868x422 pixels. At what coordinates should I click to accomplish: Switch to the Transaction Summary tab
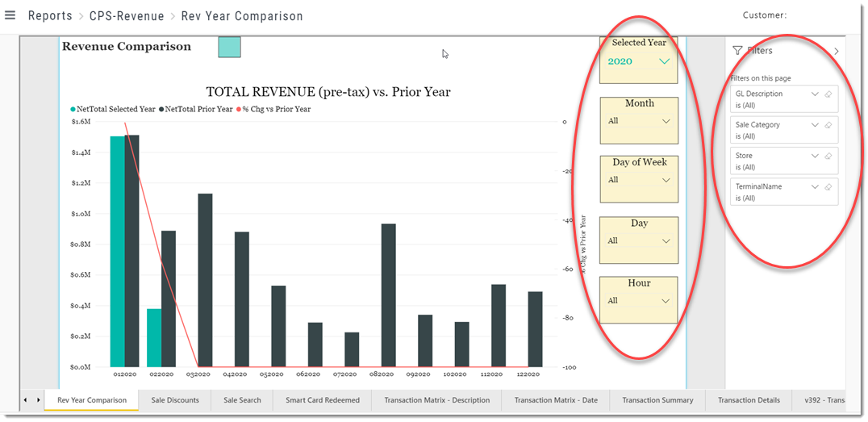coord(657,400)
